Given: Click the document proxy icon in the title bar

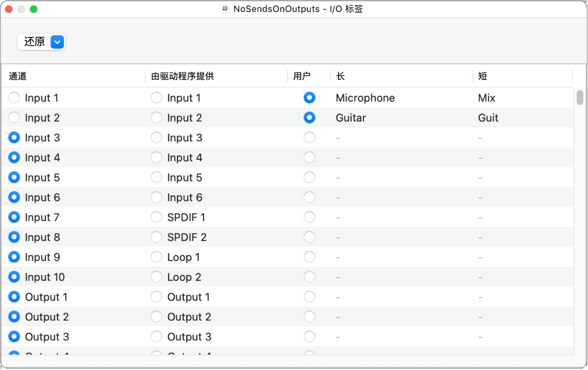Looking at the screenshot, I should [x=224, y=8].
